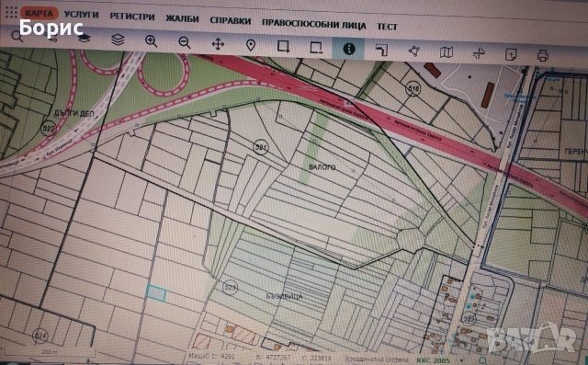
Task: Select the search magnifier tool
Action: (x=17, y=37)
